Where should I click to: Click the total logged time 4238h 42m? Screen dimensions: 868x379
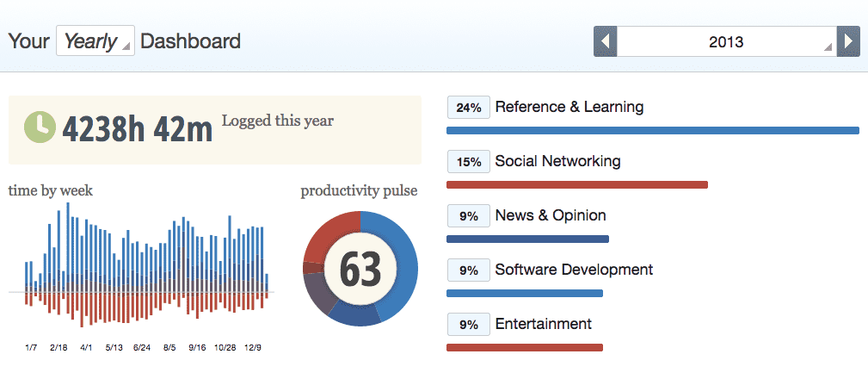pyautogui.click(x=137, y=128)
